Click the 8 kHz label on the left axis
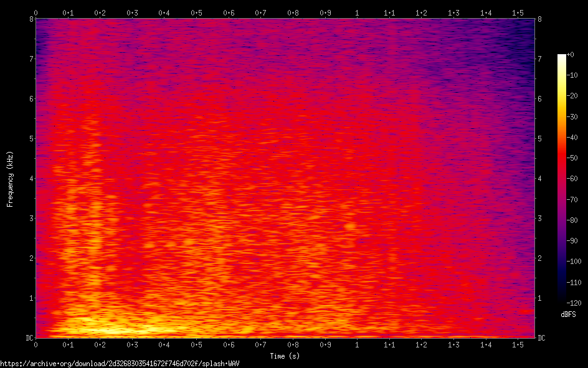588x368 pixels. coord(31,19)
